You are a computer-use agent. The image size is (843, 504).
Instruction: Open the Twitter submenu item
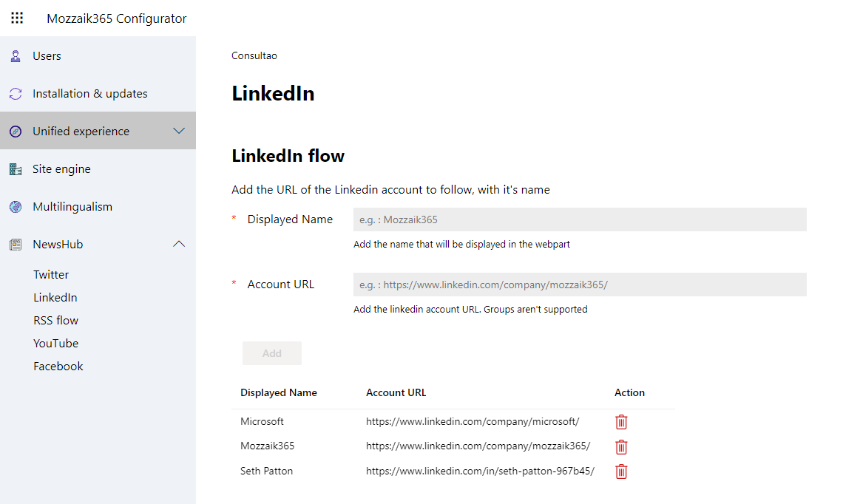click(x=51, y=275)
